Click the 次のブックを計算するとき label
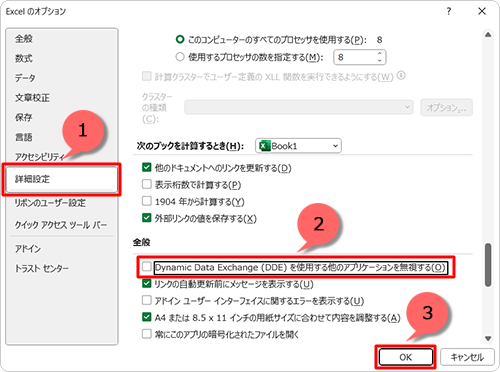Viewport: 500px width, 372px height. coord(190,146)
